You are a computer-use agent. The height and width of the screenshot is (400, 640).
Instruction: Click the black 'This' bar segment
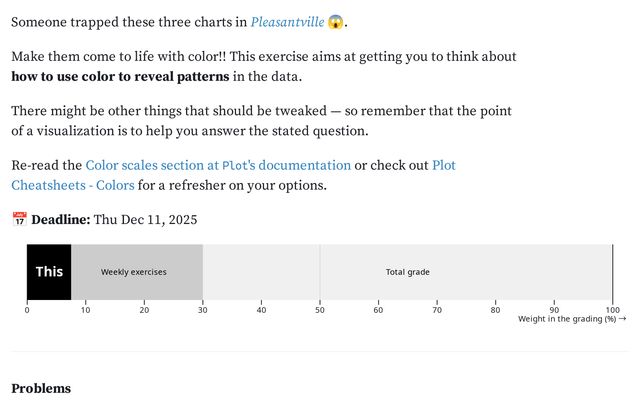coord(49,272)
